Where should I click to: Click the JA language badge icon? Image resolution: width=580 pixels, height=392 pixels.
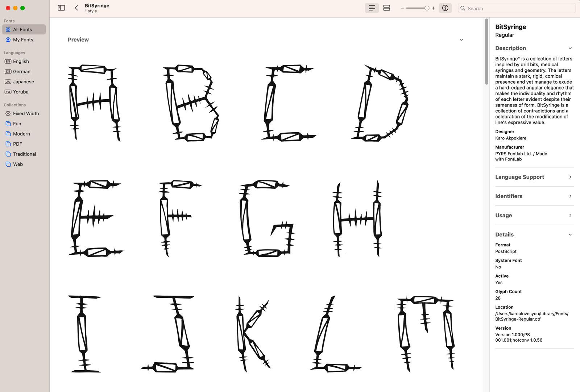(8, 82)
